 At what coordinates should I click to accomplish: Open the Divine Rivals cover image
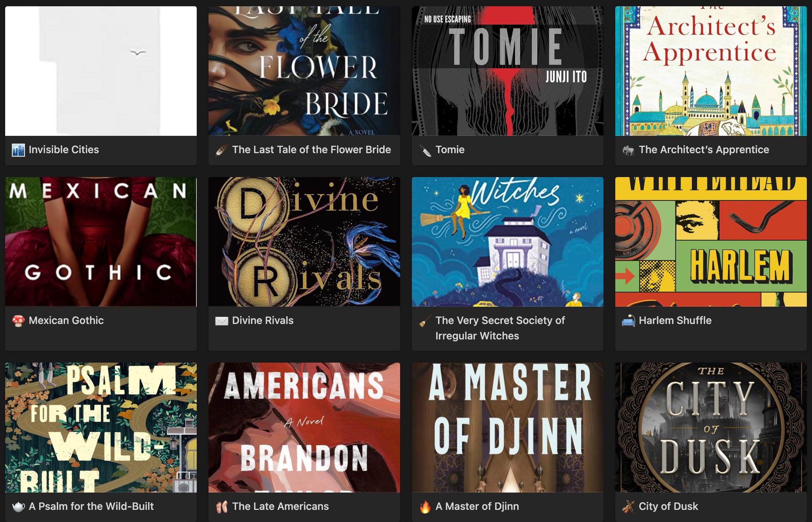click(304, 242)
